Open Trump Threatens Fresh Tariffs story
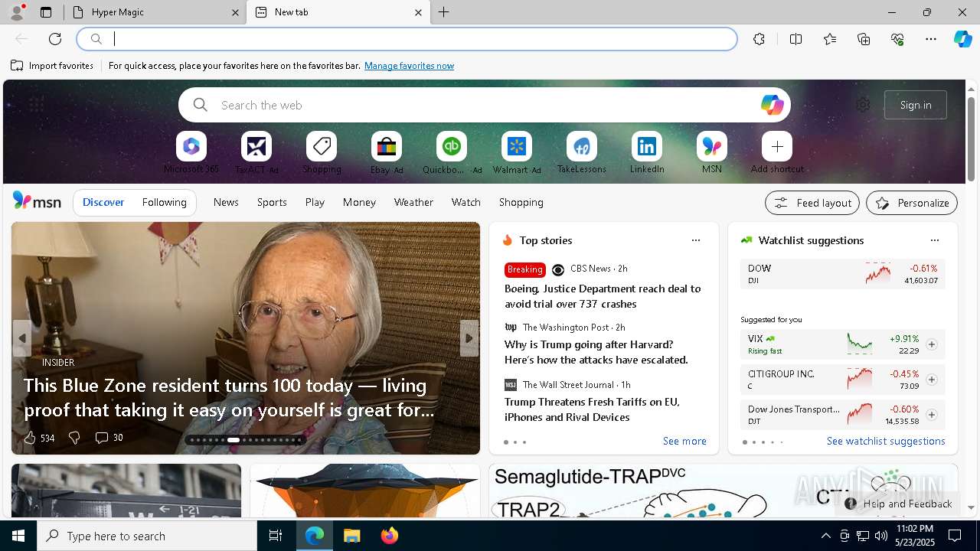This screenshot has width=980, height=551. (x=592, y=409)
